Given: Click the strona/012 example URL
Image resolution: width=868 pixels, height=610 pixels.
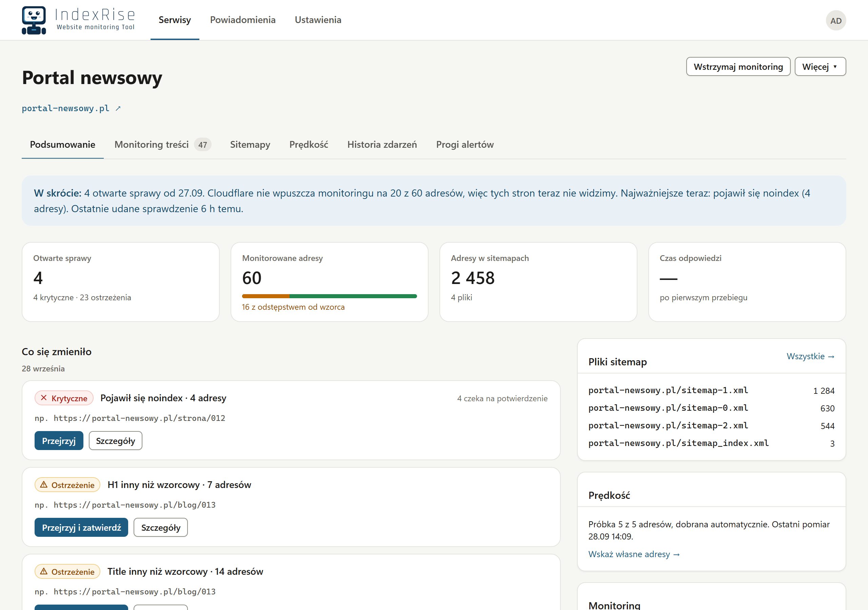Looking at the screenshot, I should [x=139, y=418].
